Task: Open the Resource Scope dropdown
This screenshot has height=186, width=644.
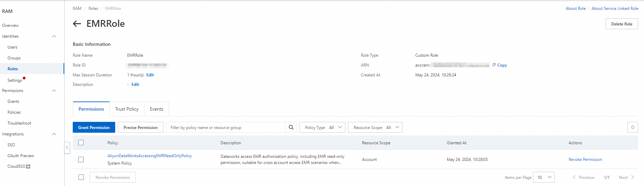Action: [x=375, y=127]
